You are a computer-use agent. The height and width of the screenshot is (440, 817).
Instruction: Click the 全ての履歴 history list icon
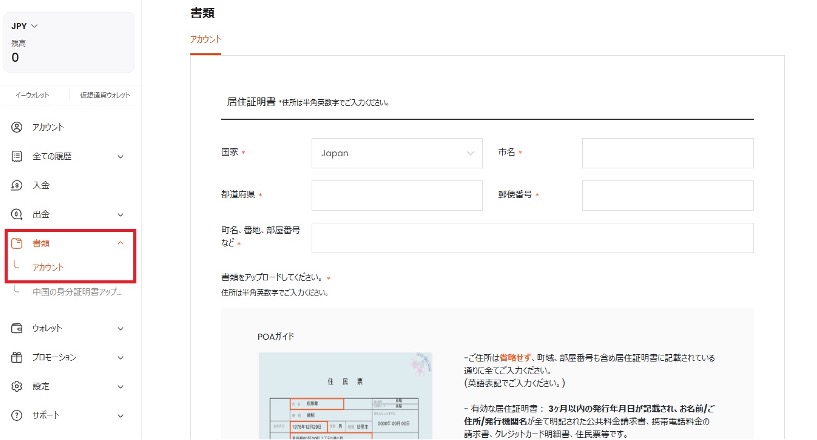pyautogui.click(x=16, y=156)
